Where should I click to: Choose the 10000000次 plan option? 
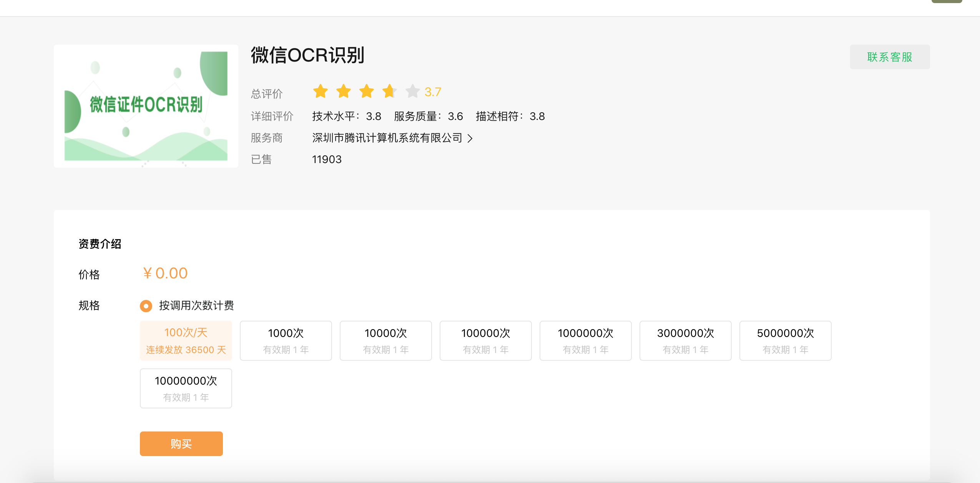click(x=186, y=388)
